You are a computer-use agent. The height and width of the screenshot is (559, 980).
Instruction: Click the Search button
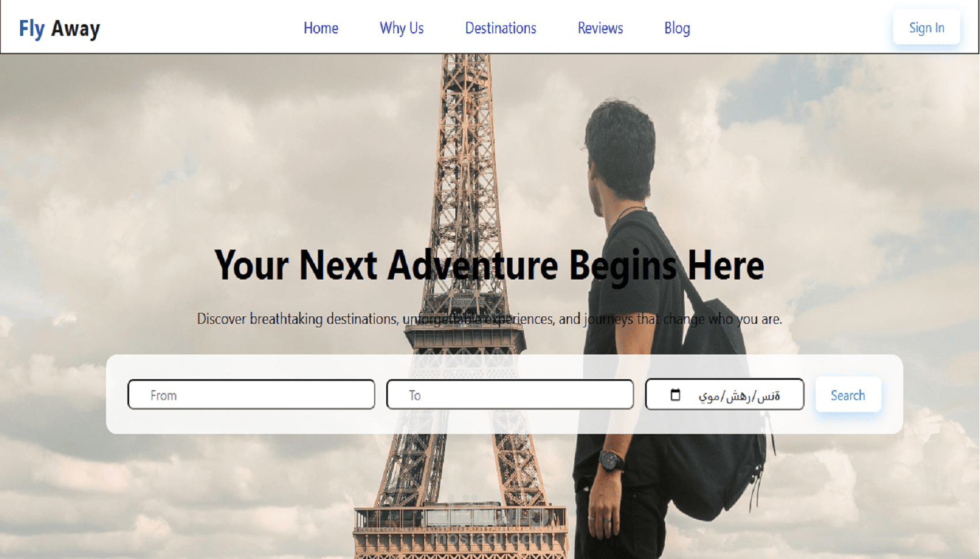tap(848, 395)
